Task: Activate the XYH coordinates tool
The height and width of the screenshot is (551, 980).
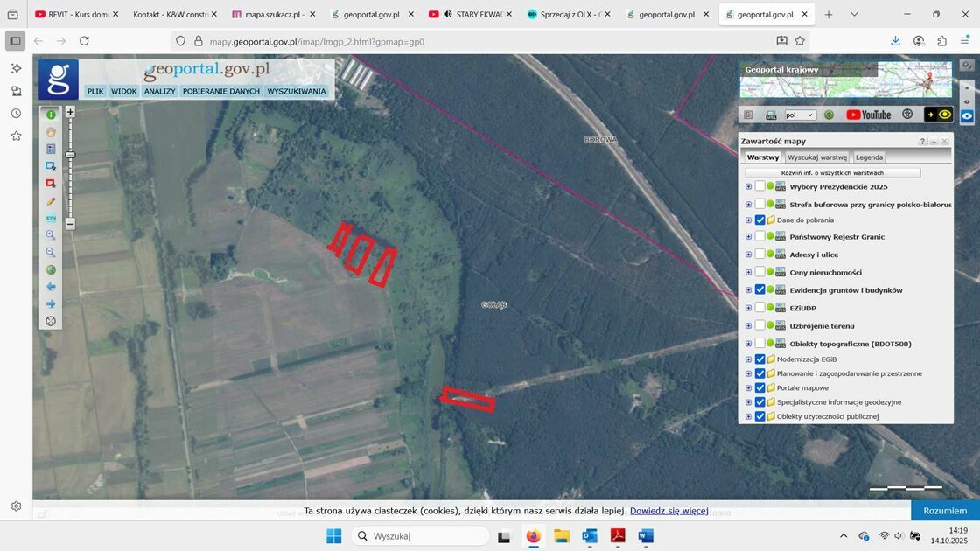Action: pos(51,218)
